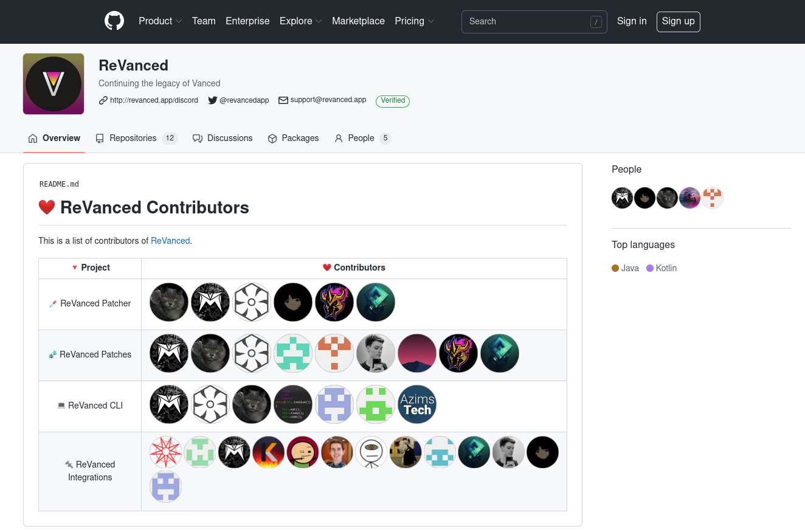Image resolution: width=805 pixels, height=532 pixels.
Task: Click the link icon beside the discord URL
Action: point(103,100)
